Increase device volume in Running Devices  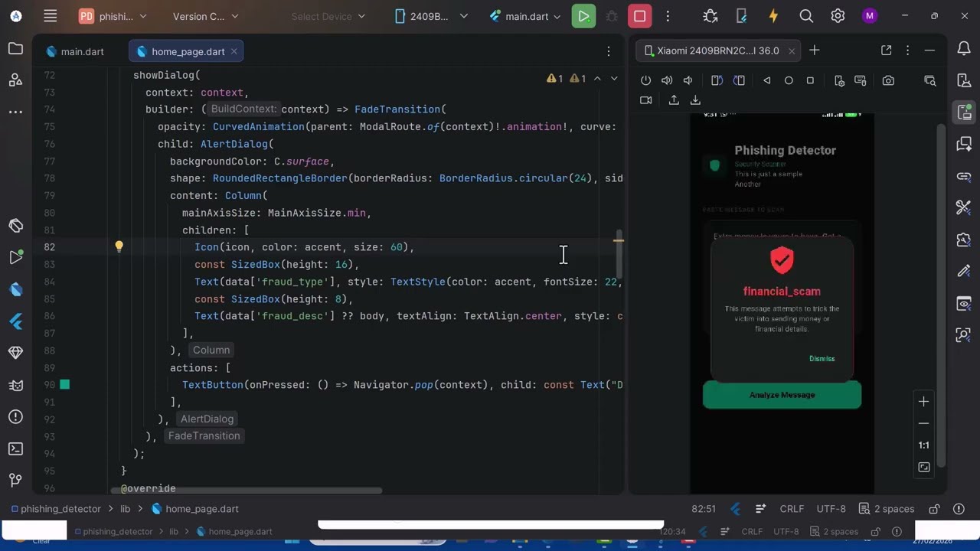[x=667, y=80]
